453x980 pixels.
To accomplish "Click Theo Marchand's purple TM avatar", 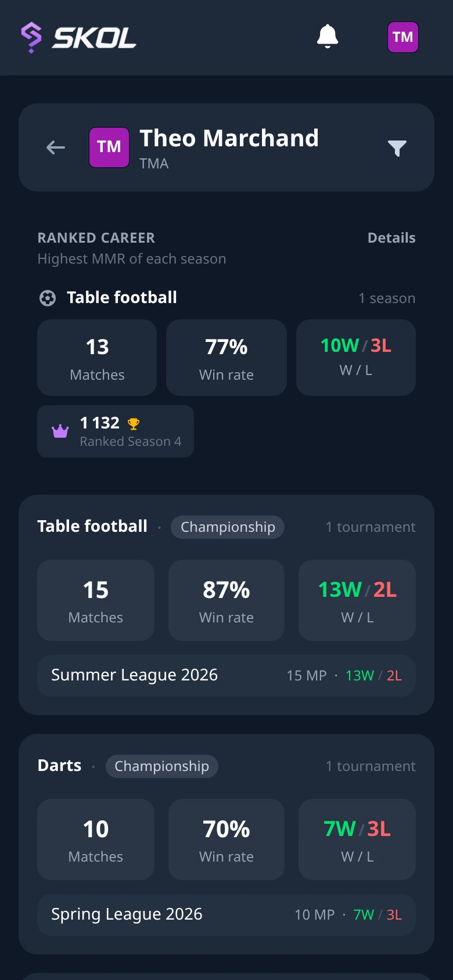I will tap(109, 147).
